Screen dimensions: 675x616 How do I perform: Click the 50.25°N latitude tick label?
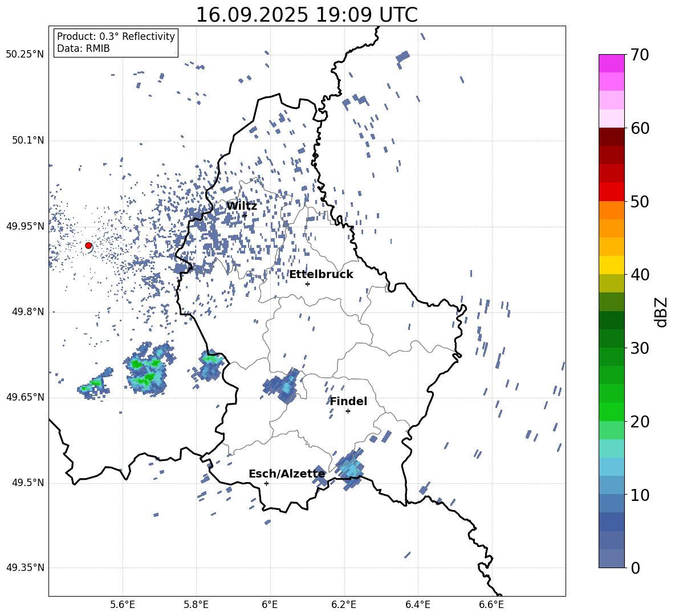25,55
